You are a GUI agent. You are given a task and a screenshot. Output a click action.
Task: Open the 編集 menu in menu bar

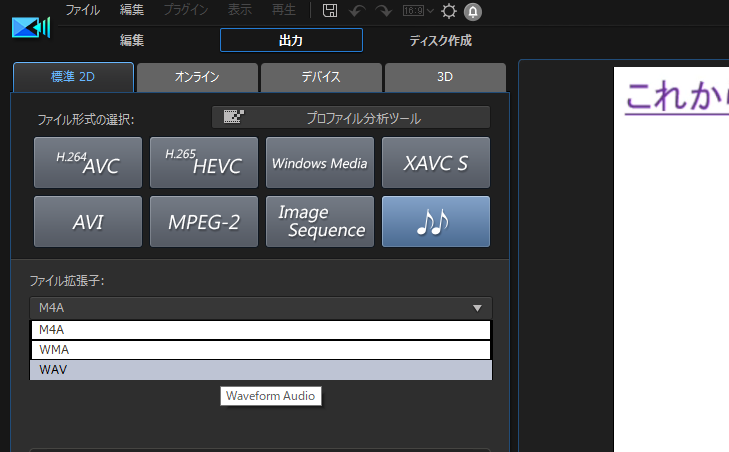click(132, 10)
